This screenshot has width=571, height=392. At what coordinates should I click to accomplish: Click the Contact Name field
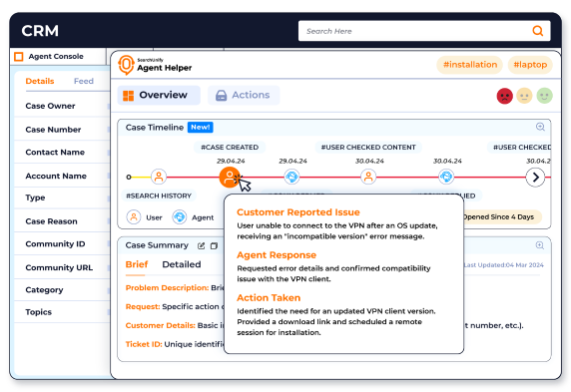pos(62,153)
